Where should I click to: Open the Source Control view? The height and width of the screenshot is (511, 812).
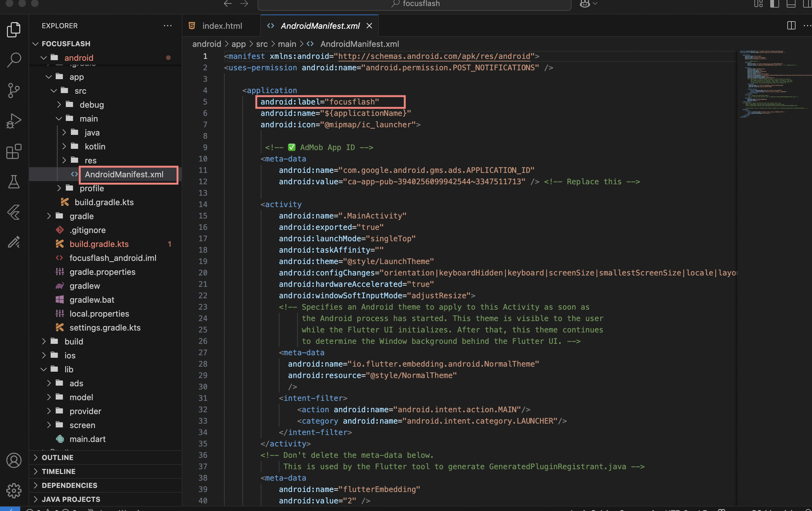click(x=14, y=91)
